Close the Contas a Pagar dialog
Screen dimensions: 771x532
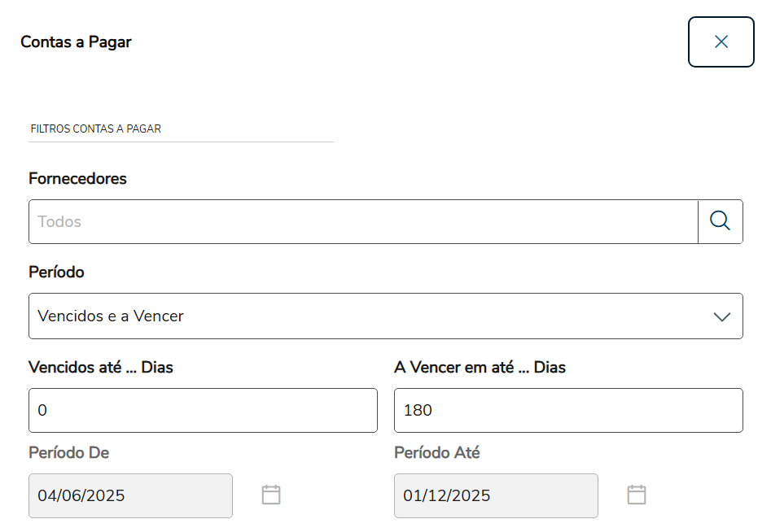point(721,41)
